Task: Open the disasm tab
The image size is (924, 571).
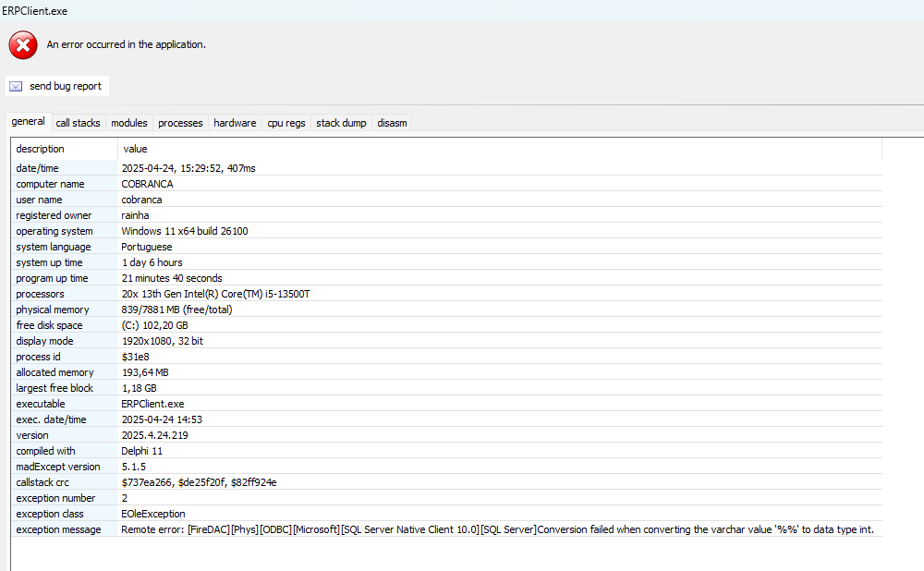Action: (392, 123)
